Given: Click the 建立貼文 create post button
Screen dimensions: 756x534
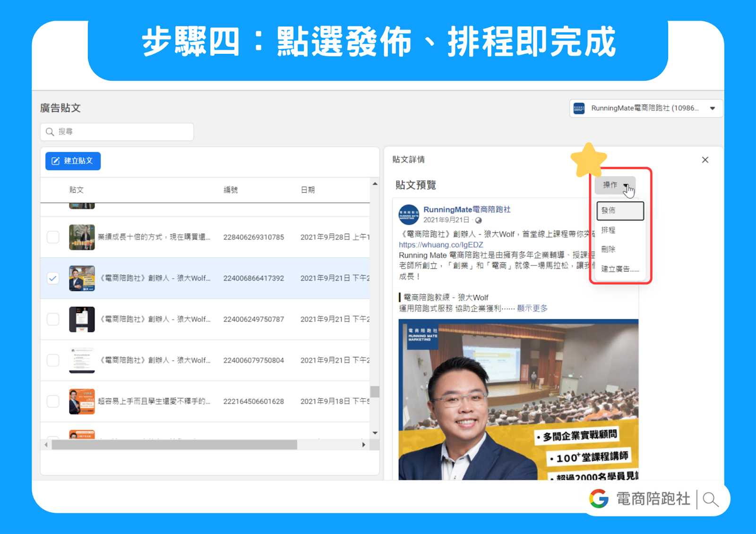Looking at the screenshot, I should tap(73, 161).
